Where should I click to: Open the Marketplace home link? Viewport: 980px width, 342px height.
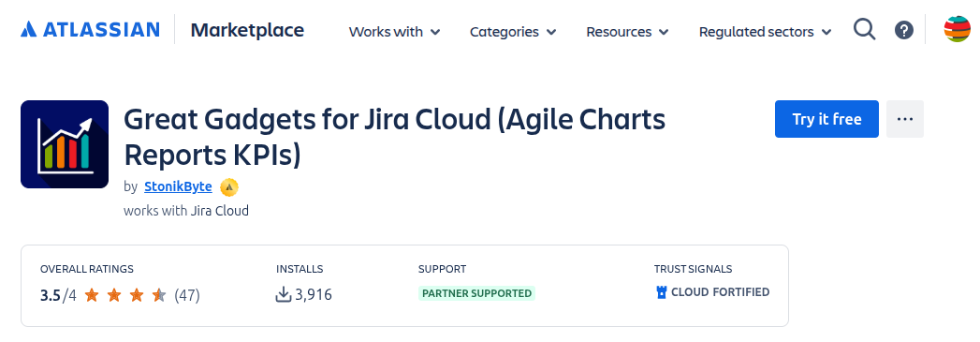coord(247,30)
